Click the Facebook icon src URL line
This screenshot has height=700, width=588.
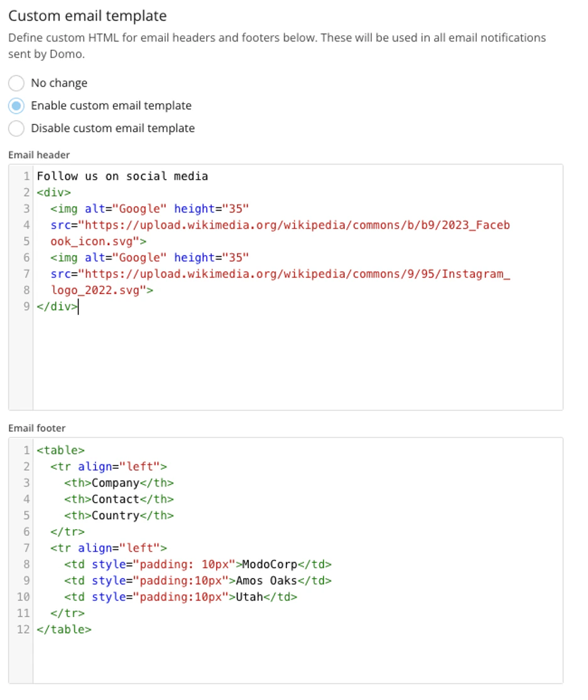(x=280, y=225)
